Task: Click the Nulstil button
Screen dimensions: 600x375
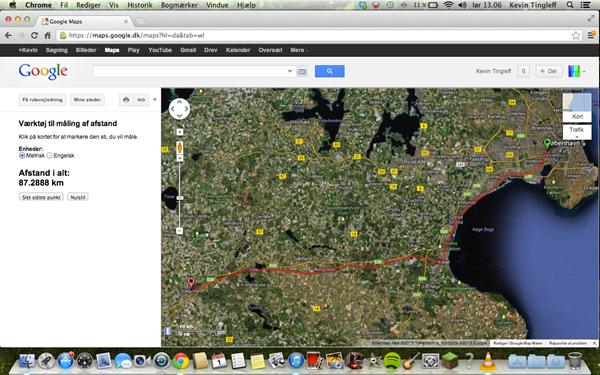Action: (x=78, y=197)
